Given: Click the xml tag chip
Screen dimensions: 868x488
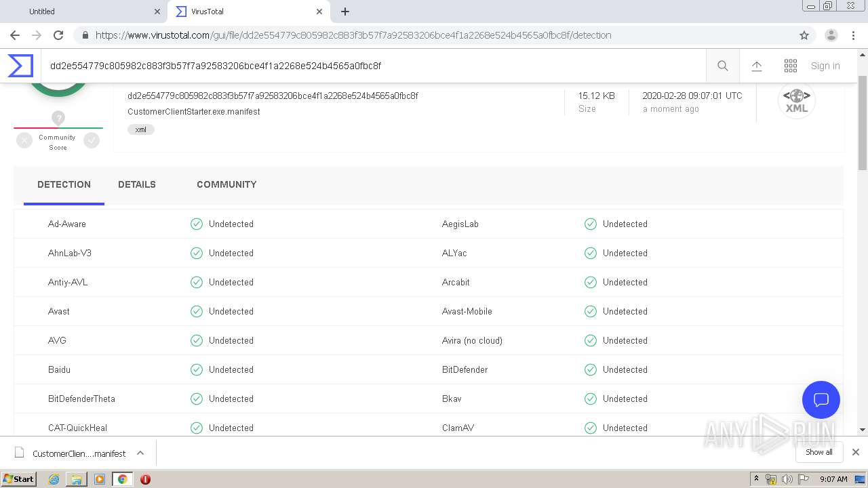Looking at the screenshot, I should click(x=140, y=129).
